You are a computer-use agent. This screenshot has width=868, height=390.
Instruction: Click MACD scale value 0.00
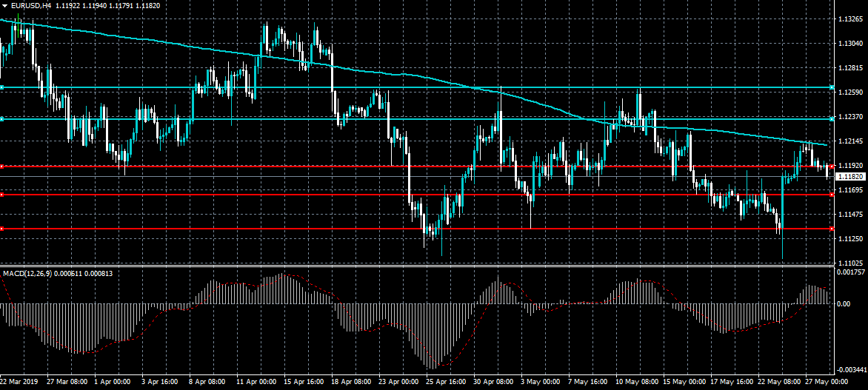point(843,303)
